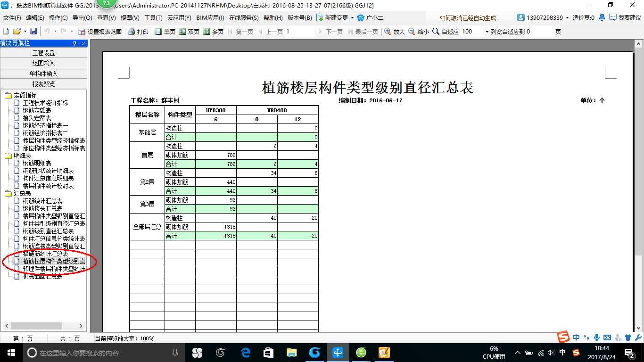The image size is (644, 362).
Task: Click the 造价豆:0 balance label
Action: click(583, 18)
